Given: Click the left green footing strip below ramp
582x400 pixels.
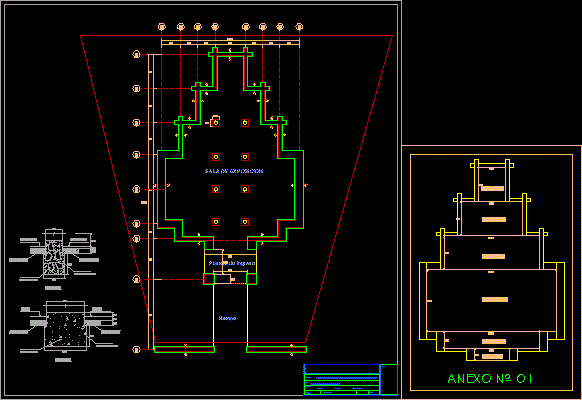Looking at the screenshot, I should click(x=184, y=350).
